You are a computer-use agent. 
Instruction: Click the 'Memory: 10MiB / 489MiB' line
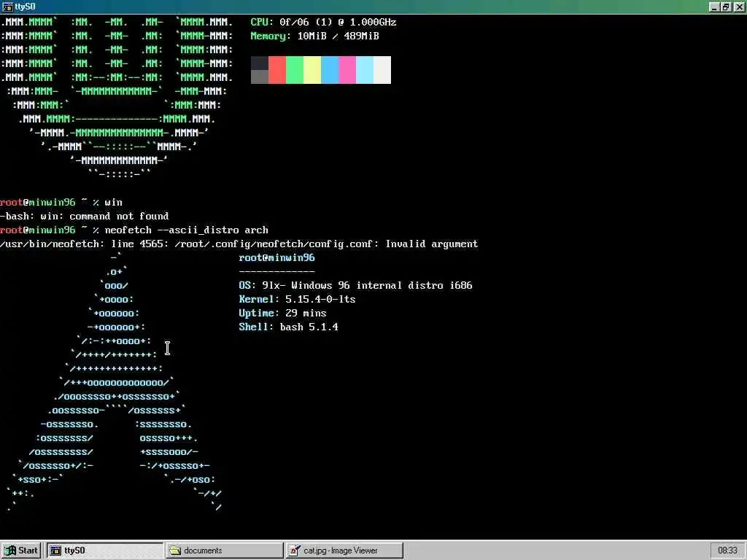pos(315,36)
